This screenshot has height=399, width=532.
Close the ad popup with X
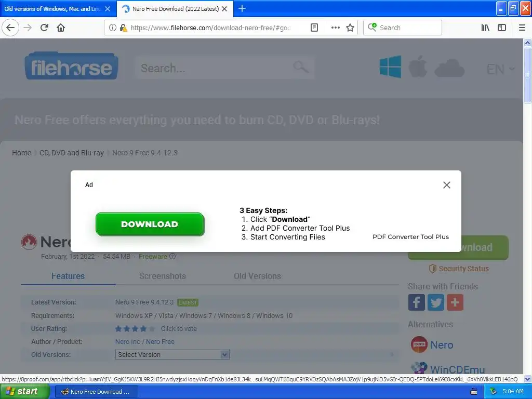tap(447, 185)
